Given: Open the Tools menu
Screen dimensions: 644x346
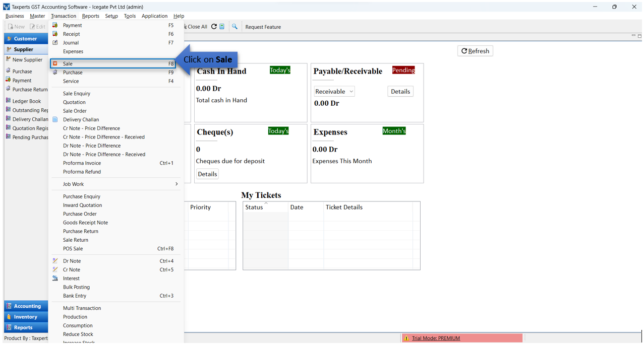Looking at the screenshot, I should point(130,16).
